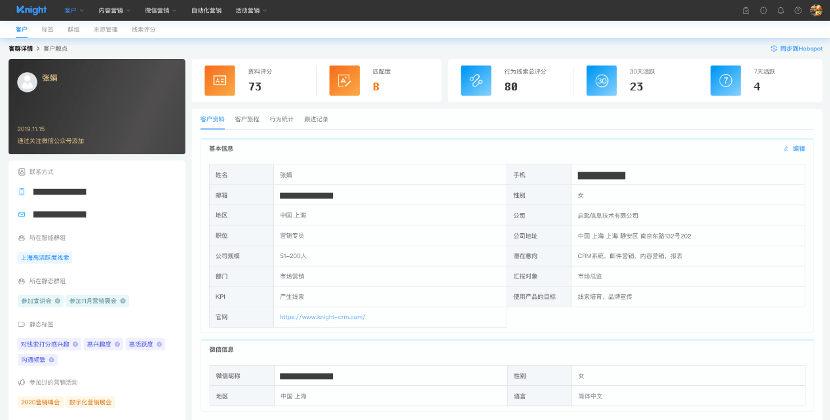Screen dimensions: 830x420
Task: Open the user avatar in top-right corner
Action: tap(816, 10)
